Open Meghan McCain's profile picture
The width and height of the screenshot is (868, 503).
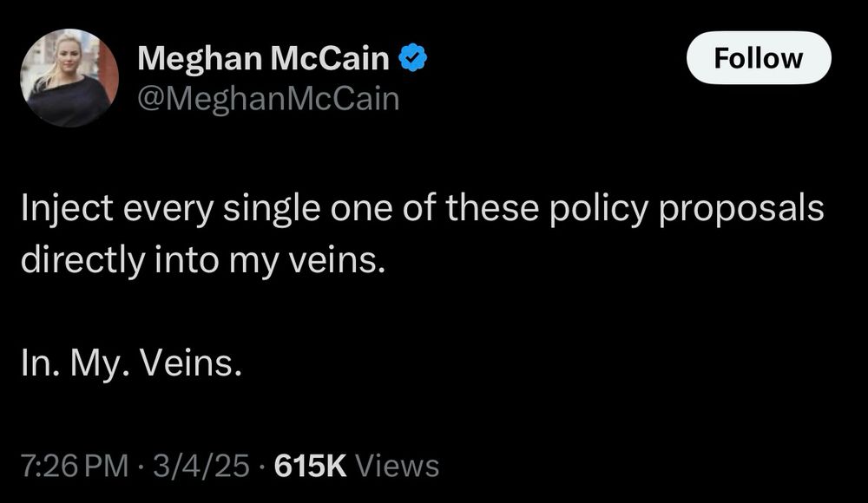click(x=69, y=79)
